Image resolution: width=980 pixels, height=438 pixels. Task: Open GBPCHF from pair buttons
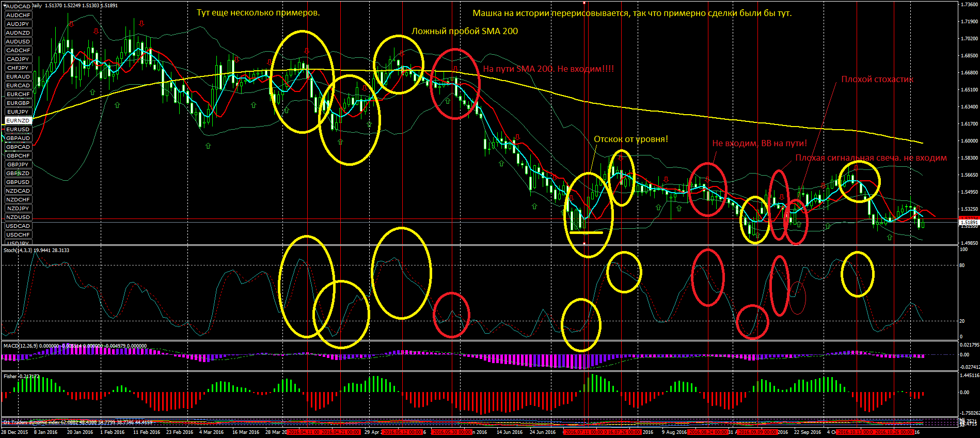click(18, 155)
